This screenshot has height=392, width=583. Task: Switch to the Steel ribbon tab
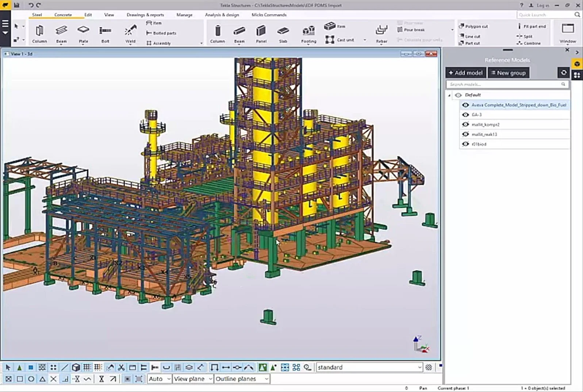pos(37,15)
